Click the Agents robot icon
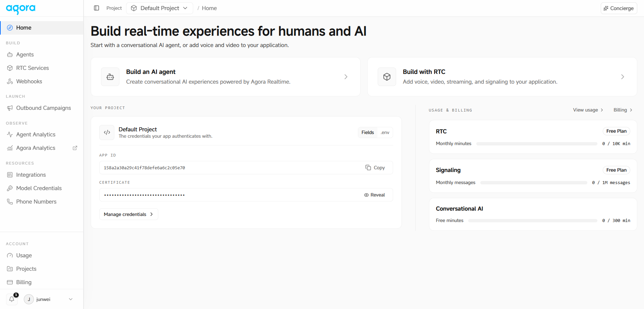644x309 pixels. tap(10, 55)
